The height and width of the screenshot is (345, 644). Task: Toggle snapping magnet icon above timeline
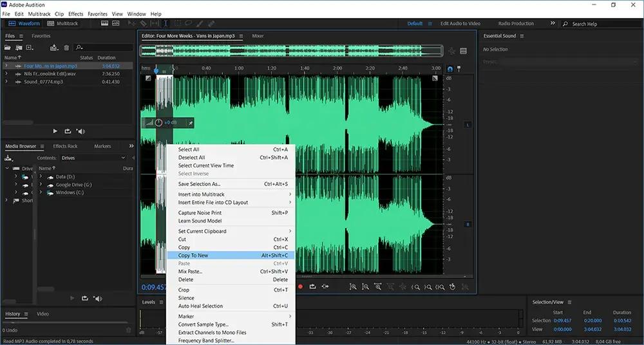point(450,69)
